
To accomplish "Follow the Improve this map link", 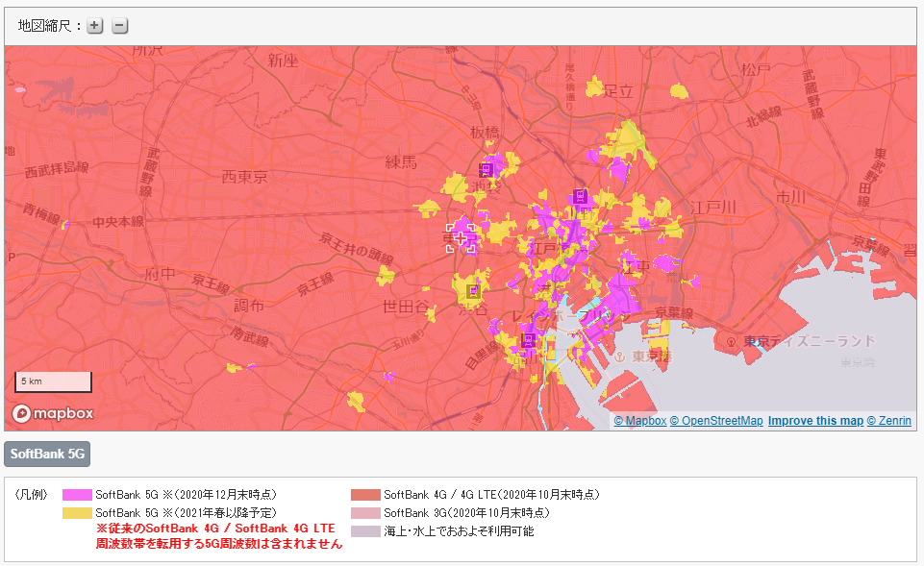I will pyautogui.click(x=815, y=421).
